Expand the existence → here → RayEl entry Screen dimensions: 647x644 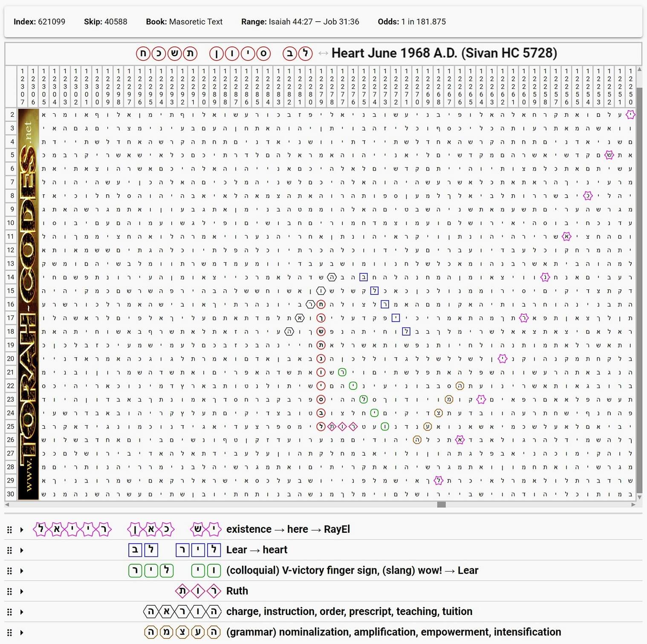click(x=22, y=530)
